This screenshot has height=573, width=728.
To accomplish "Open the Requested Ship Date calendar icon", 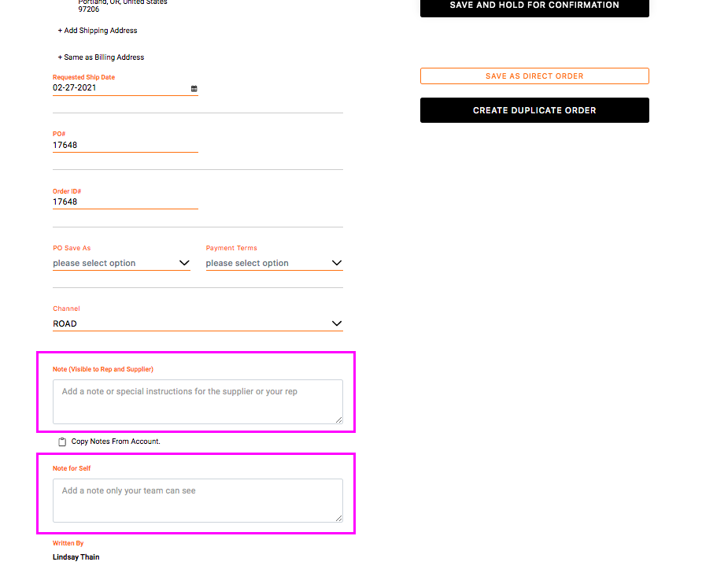I will [x=194, y=89].
